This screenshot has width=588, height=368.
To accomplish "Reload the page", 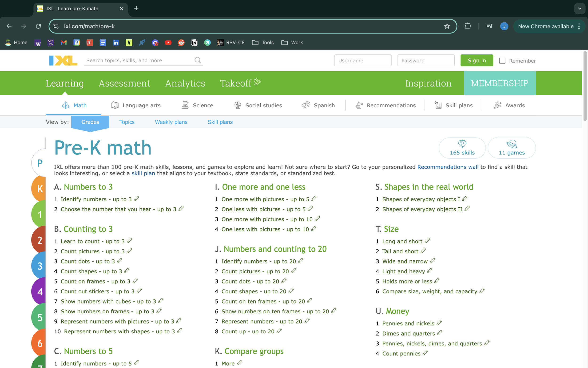I will pos(38,26).
